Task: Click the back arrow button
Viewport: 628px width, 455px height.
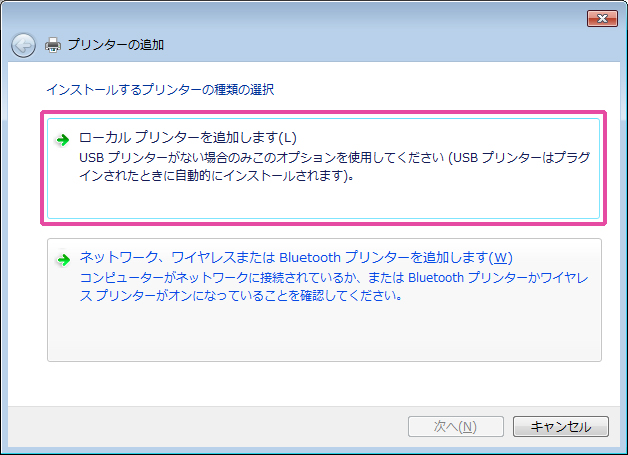Action: click(x=23, y=44)
